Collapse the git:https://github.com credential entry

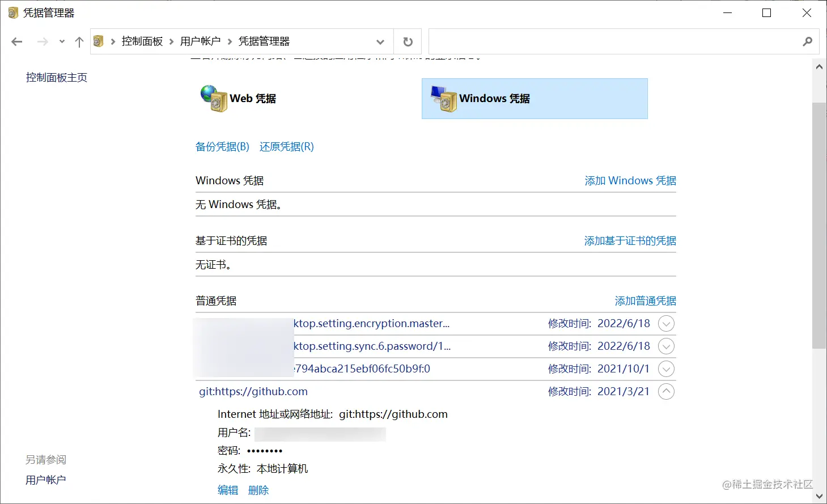(x=667, y=392)
